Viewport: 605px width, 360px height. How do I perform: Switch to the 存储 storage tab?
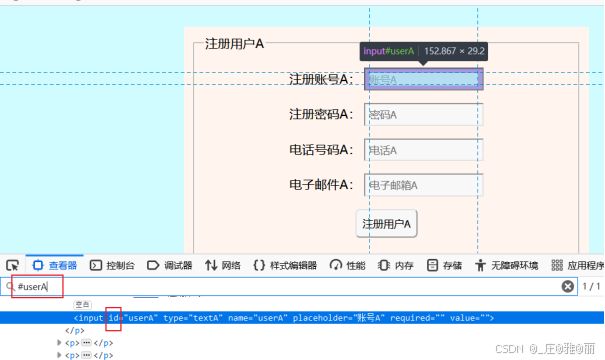click(x=444, y=265)
